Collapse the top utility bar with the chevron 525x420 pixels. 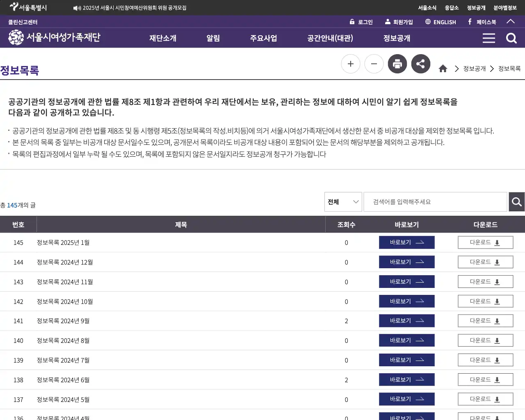511,22
